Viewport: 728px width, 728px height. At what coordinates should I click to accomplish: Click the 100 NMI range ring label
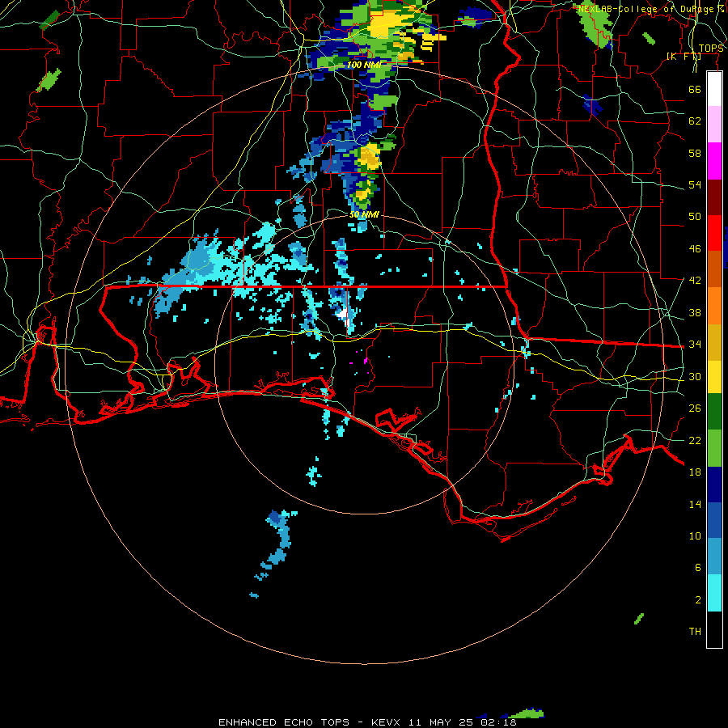click(x=363, y=65)
